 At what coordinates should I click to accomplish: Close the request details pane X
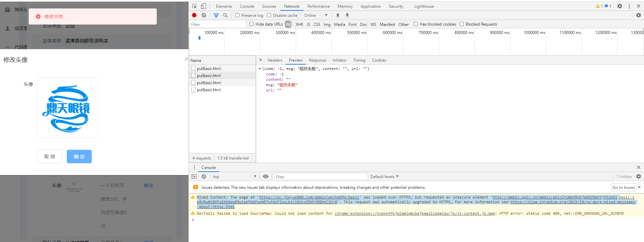tap(261, 60)
